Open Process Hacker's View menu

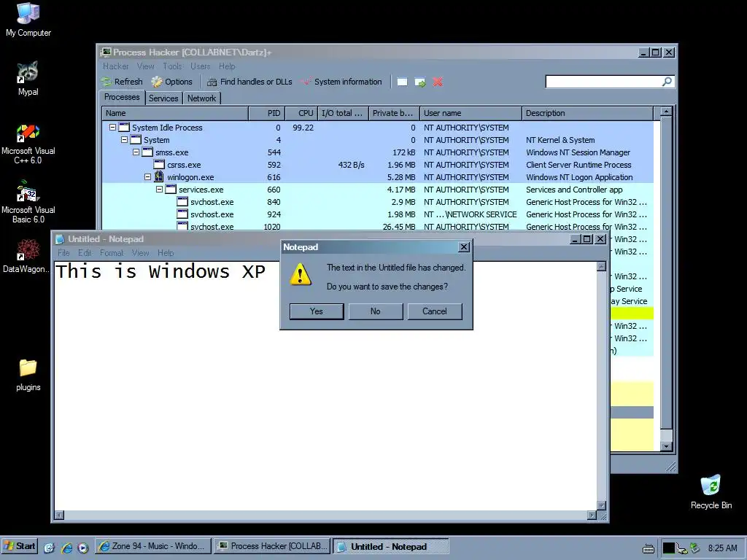point(145,66)
